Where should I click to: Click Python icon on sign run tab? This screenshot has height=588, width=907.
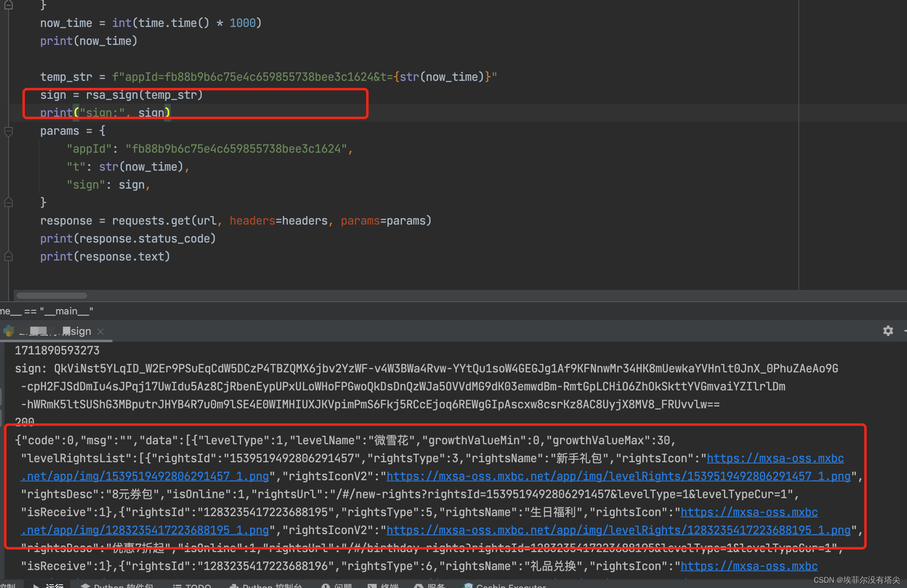pos(9,331)
